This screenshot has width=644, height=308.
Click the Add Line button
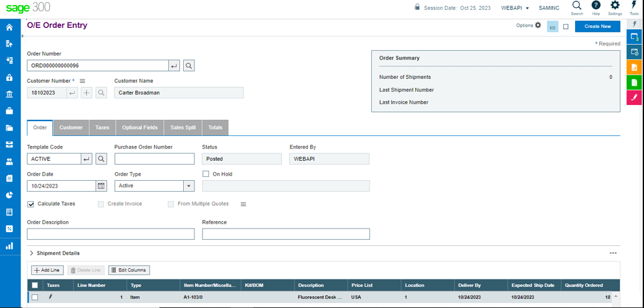point(47,270)
